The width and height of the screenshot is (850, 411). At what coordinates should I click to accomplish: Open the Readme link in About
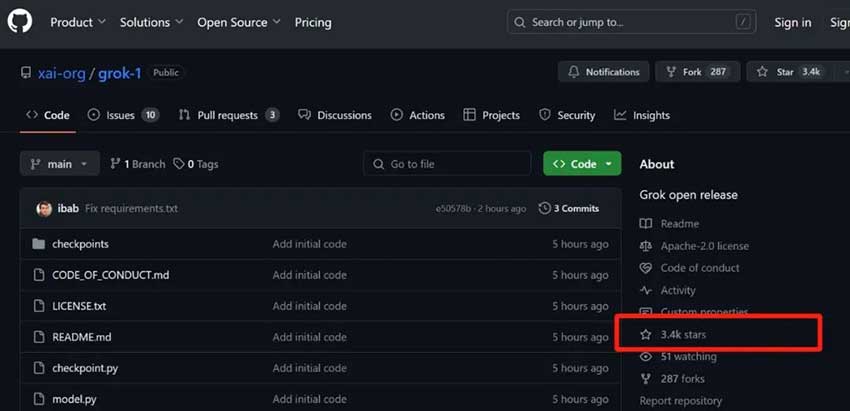(679, 224)
